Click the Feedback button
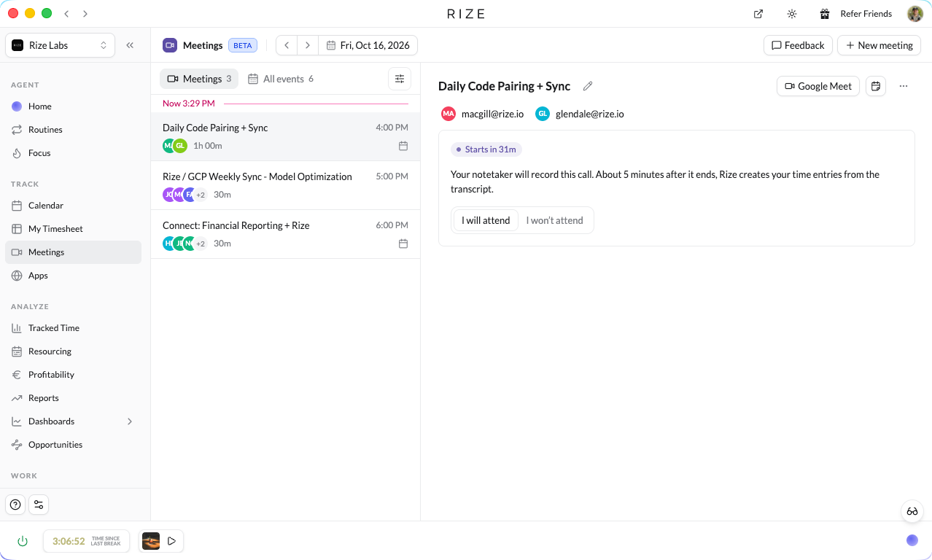Viewport: 932px width, 560px height. pyautogui.click(x=798, y=45)
